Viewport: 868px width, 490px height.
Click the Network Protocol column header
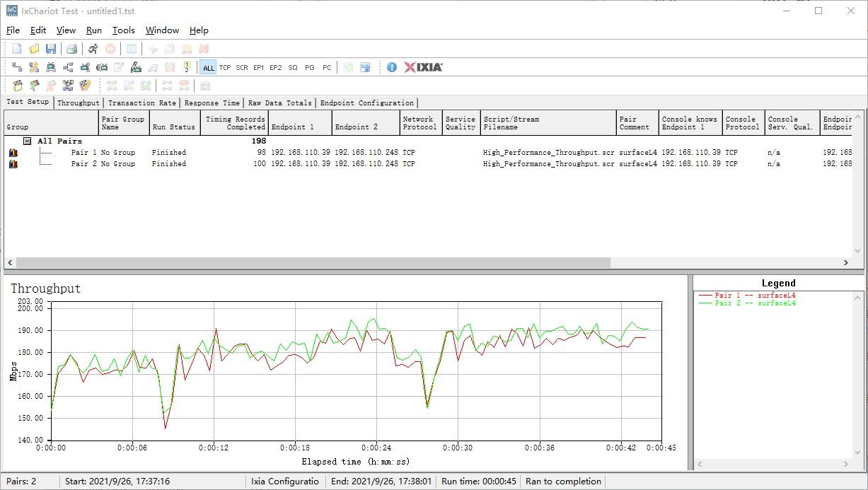tap(422, 123)
